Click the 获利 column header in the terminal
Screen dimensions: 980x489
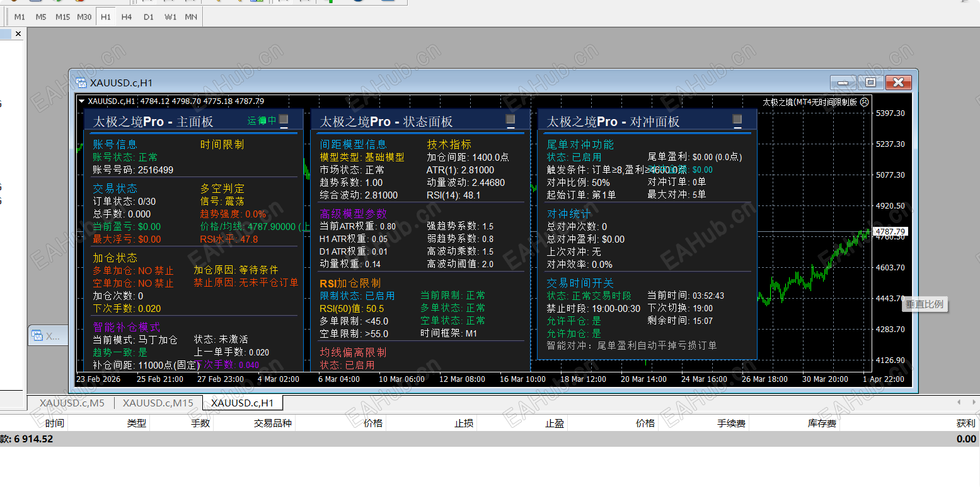964,423
